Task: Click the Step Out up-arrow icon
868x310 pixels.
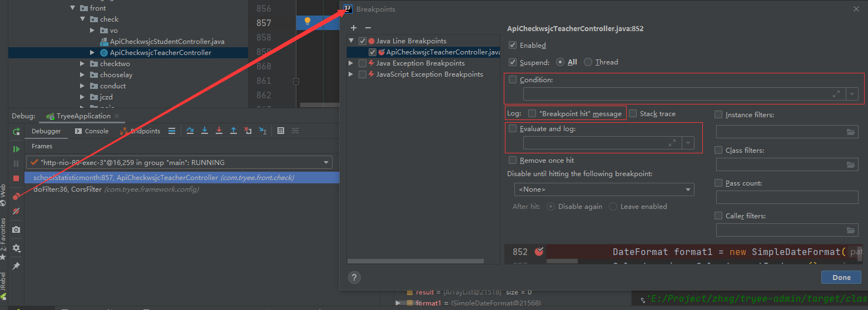Action: coord(234,131)
